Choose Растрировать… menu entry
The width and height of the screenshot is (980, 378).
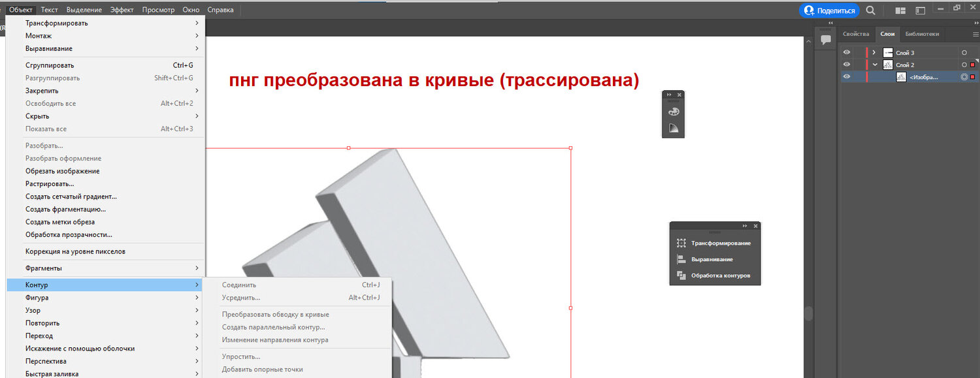[105, 184]
